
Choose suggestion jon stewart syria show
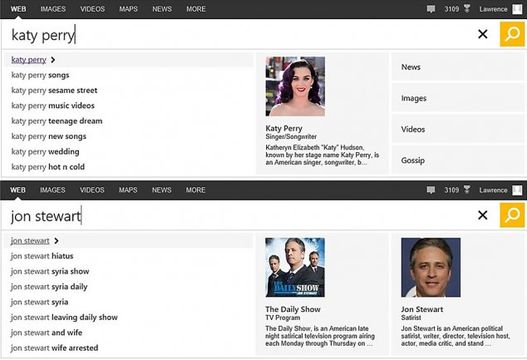[50, 272]
